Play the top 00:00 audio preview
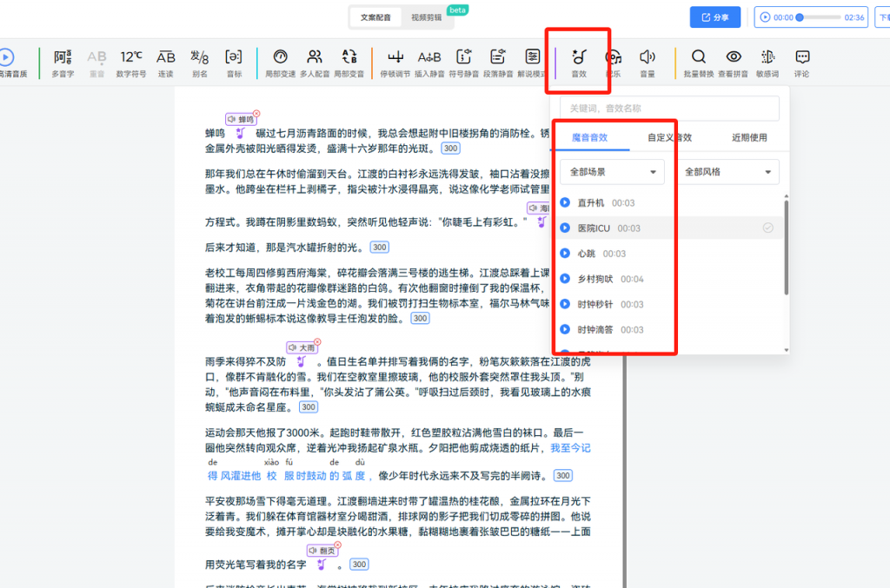The image size is (890, 588). point(765,17)
